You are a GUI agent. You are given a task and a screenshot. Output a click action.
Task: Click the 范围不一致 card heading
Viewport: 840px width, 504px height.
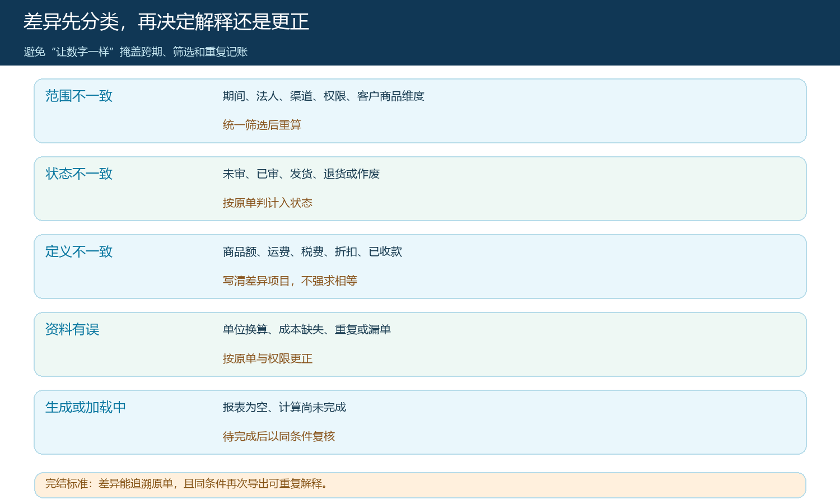79,96
